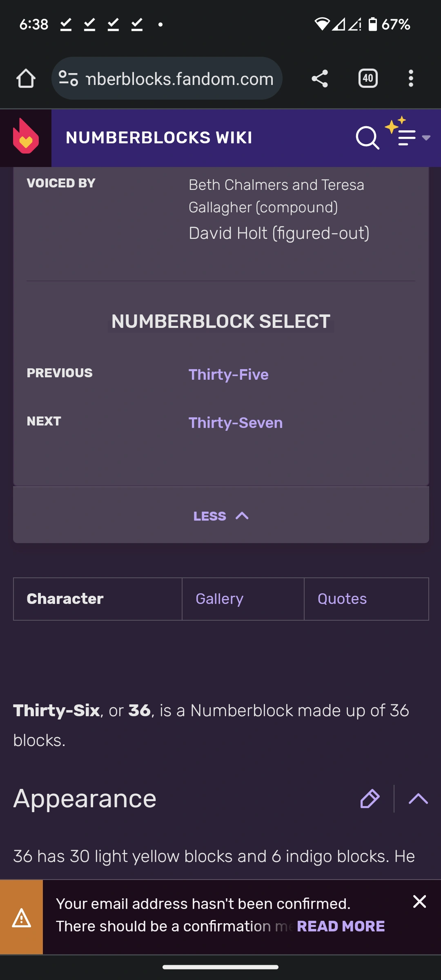Tap the share icon in browser toolbar
The width and height of the screenshot is (441, 980).
coord(320,78)
